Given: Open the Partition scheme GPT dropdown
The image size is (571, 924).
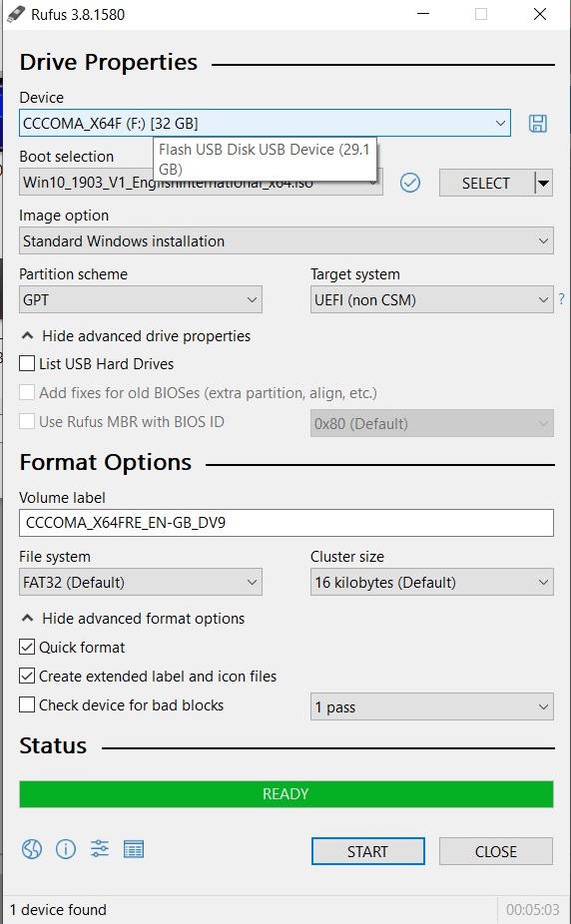Looking at the screenshot, I should (x=140, y=300).
